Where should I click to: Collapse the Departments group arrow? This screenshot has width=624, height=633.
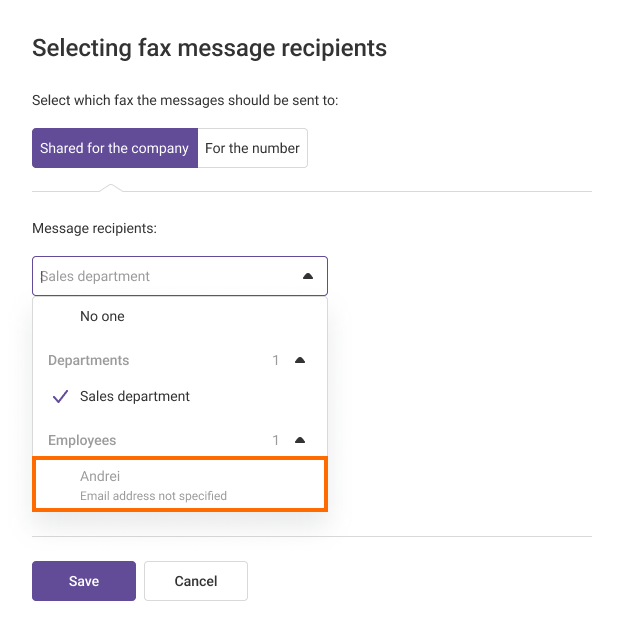click(300, 360)
